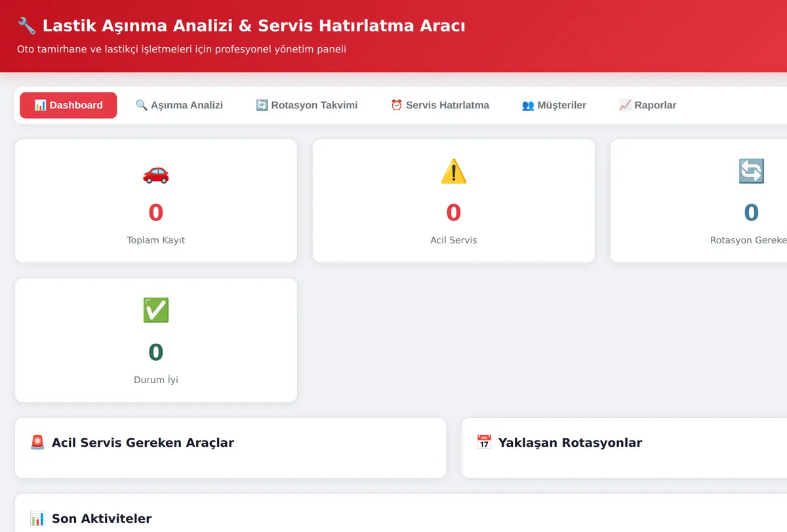Click the magnifier icon in Aşınma Analizi tab
Image resolution: width=787 pixels, height=532 pixels.
pyautogui.click(x=142, y=105)
